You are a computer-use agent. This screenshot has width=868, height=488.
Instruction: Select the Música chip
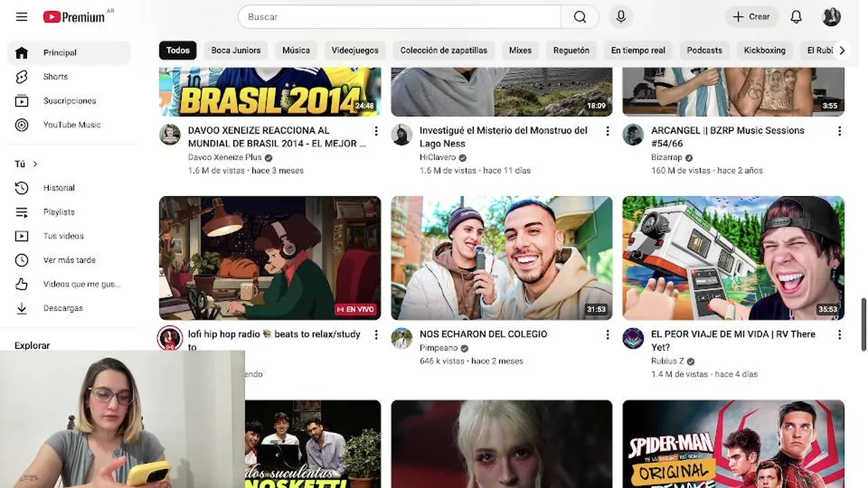pyautogui.click(x=296, y=50)
